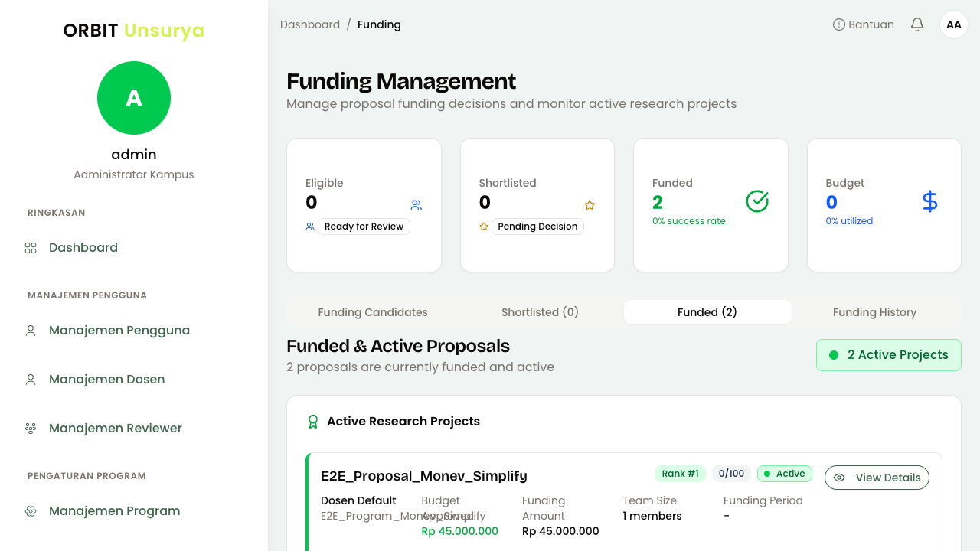
Task: Click the Shortlisted card star icon
Action: 590,205
